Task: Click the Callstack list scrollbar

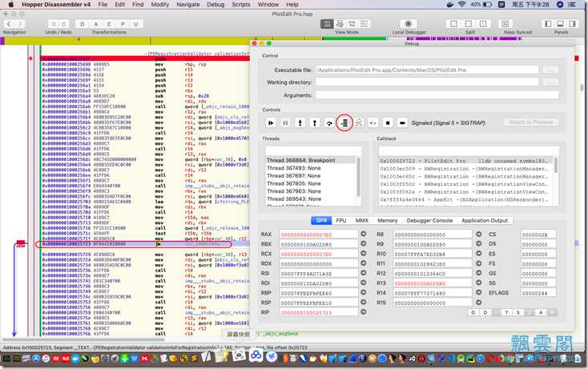Action: coord(556,165)
